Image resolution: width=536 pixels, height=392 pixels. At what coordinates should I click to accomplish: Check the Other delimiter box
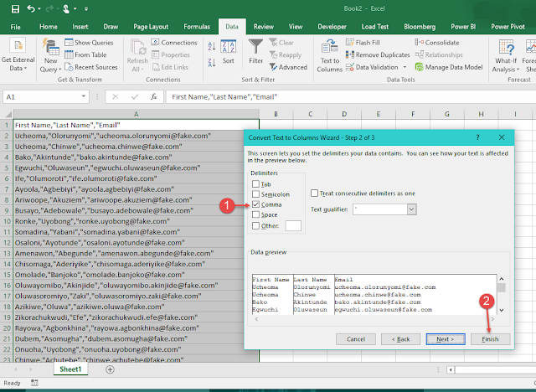pyautogui.click(x=255, y=225)
